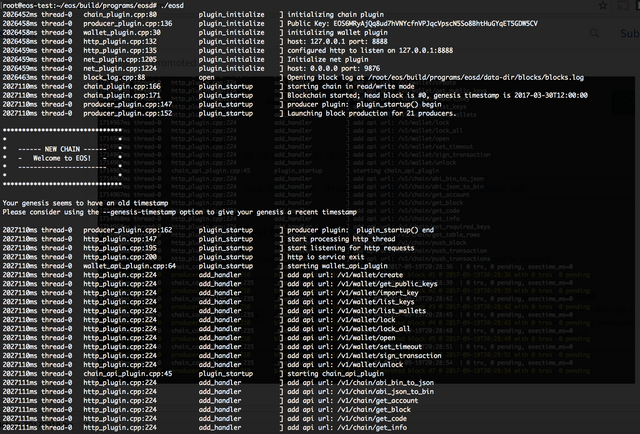This screenshot has width=640, height=434.
Task: Select genesis timestamp 2017-03-30T12:00:00
Action: [x=551, y=96]
